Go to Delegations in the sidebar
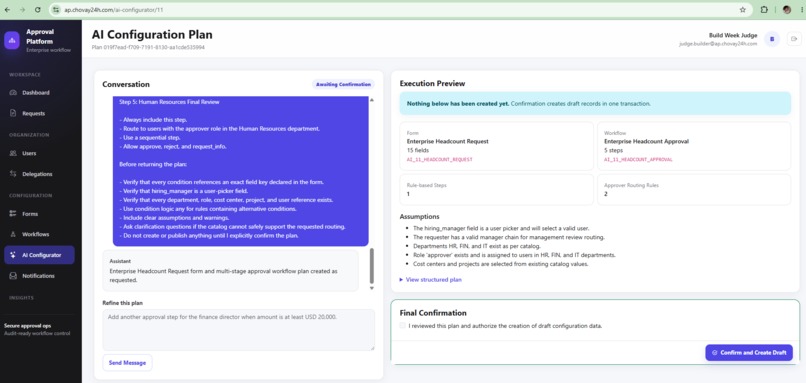 coord(39,174)
